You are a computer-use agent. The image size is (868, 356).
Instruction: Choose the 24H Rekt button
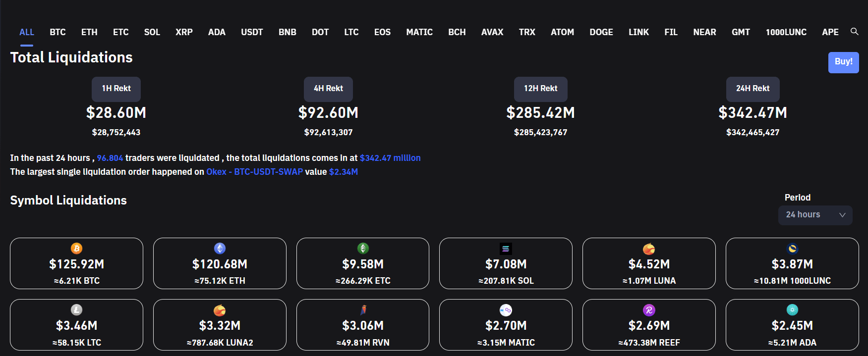click(x=752, y=89)
